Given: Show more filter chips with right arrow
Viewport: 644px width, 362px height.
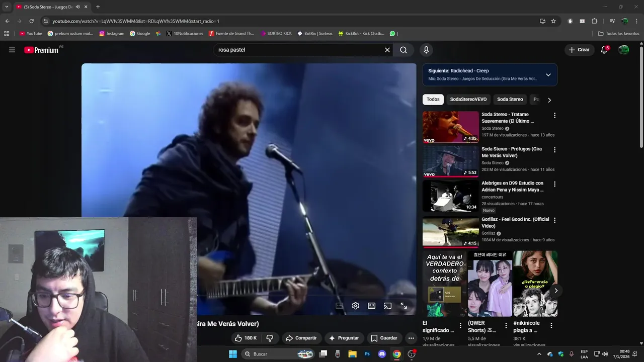Looking at the screenshot, I should coord(549,100).
